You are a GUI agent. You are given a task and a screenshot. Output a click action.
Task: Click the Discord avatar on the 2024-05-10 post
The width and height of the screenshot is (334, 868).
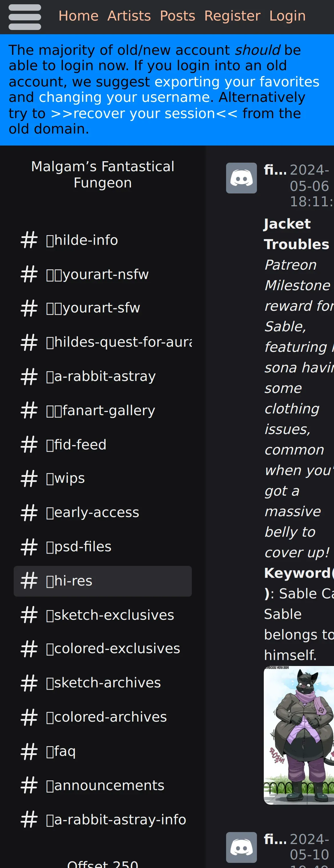point(241,847)
